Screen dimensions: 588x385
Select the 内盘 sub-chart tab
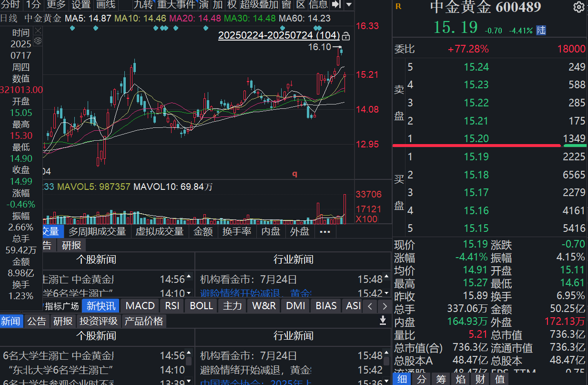271,231
